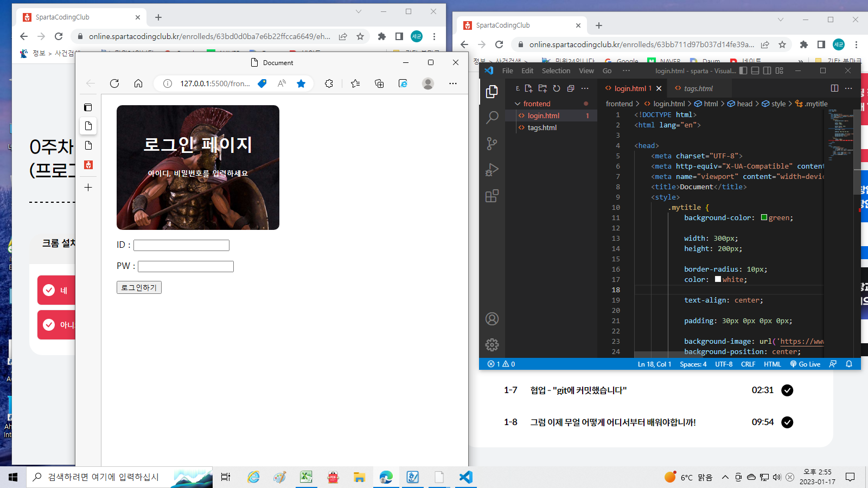Open the Go menu in VS Code
This screenshot has height=488, width=868.
click(607, 71)
